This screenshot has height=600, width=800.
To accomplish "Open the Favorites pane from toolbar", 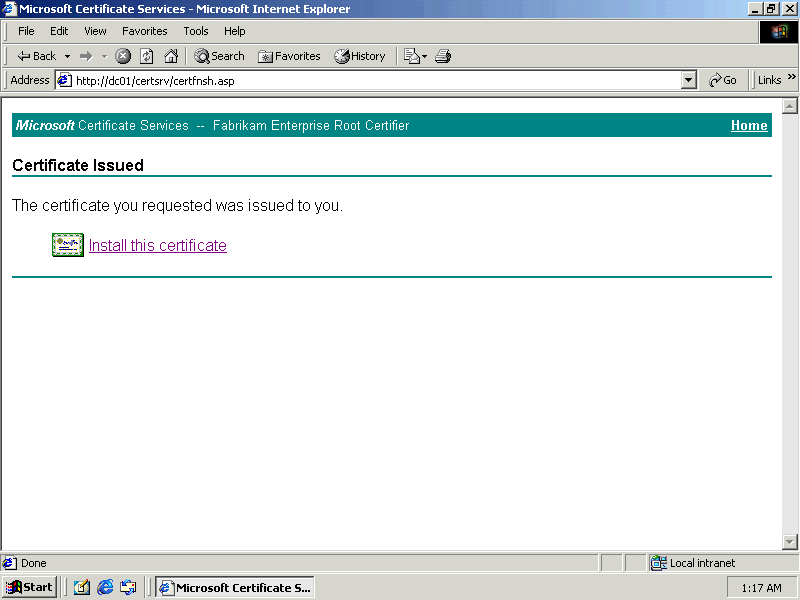I will click(x=289, y=56).
